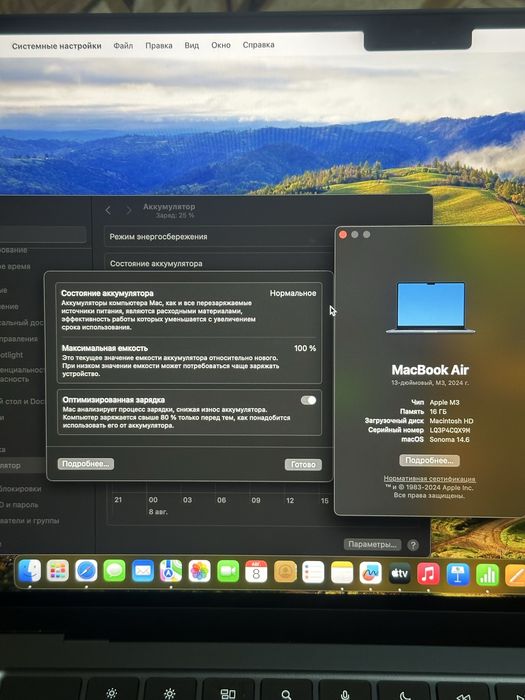Open Finder from the Dock
The width and height of the screenshot is (525, 700).
30,571
